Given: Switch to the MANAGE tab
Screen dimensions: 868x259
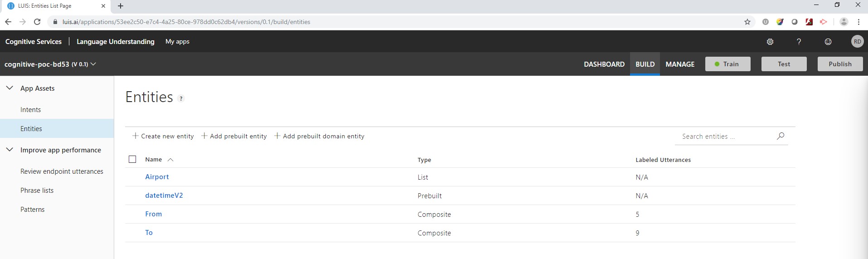Looking at the screenshot, I should tap(679, 64).
